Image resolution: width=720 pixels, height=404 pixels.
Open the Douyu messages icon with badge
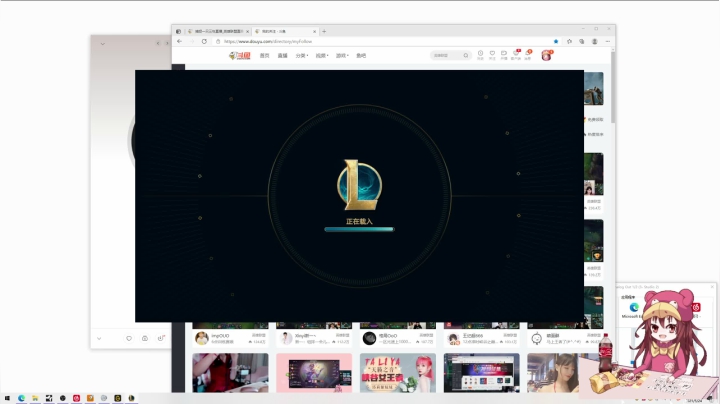click(528, 55)
